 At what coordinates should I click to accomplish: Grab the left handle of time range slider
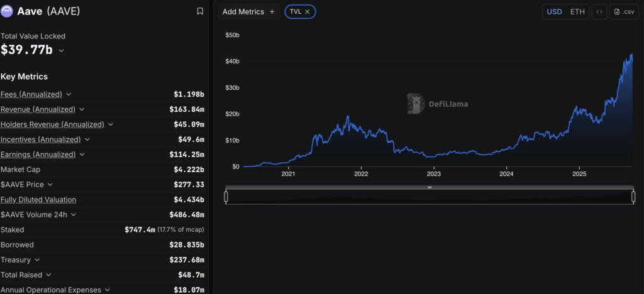(226, 197)
